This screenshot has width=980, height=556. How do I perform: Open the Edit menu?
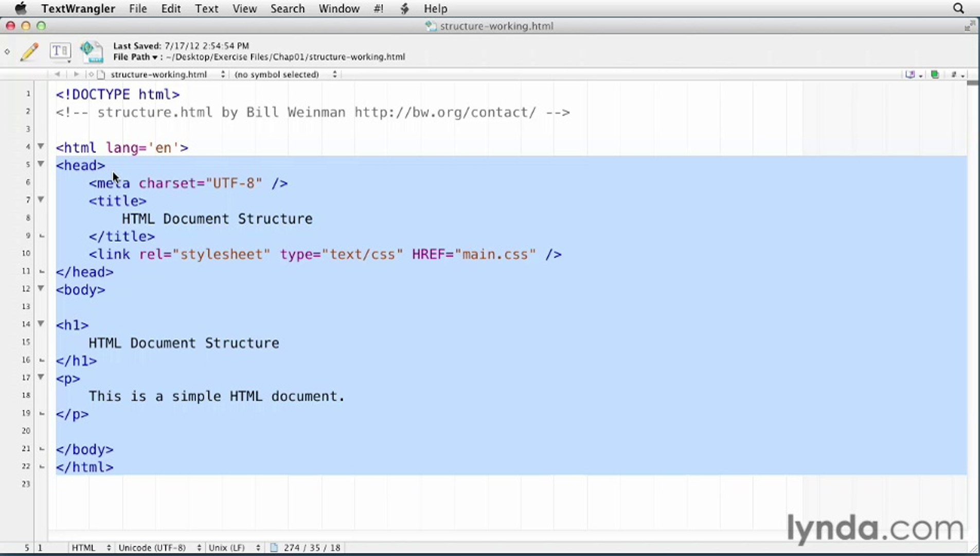(x=171, y=9)
